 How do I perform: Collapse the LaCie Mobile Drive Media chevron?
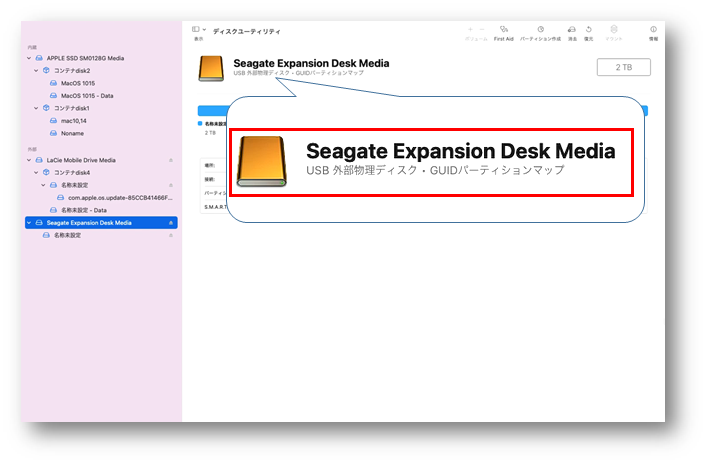pyautogui.click(x=29, y=160)
